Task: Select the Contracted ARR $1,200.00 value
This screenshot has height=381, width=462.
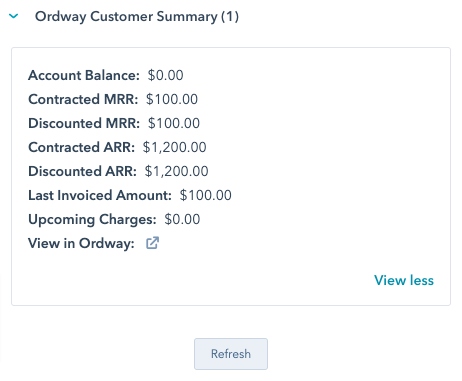Action: pos(175,147)
